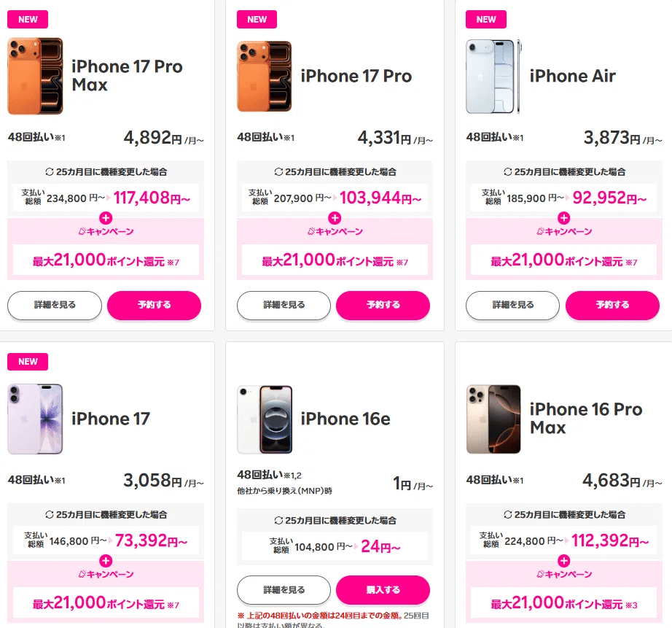Click the iPhone 17 product image
Image resolution: width=672 pixels, height=628 pixels.
point(35,419)
